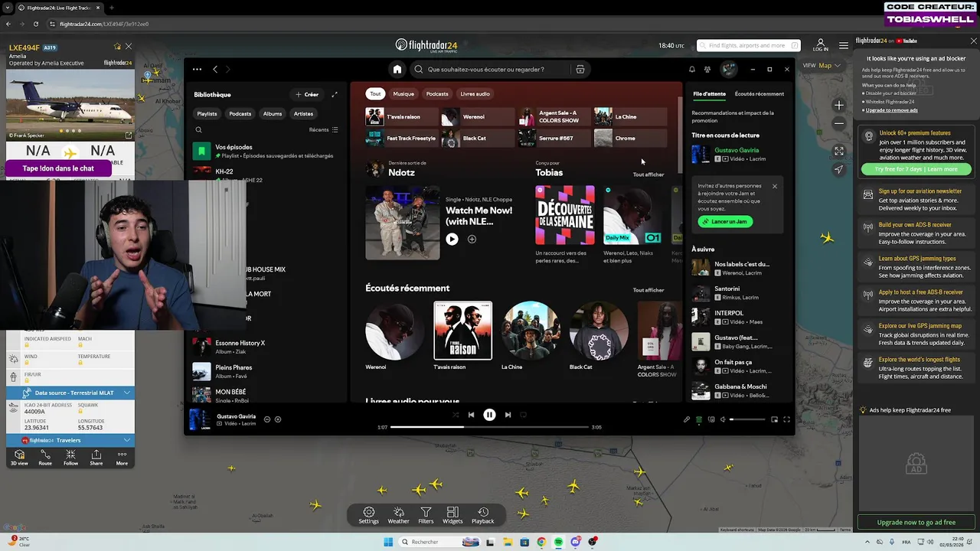Go to the previous track

coord(471,415)
